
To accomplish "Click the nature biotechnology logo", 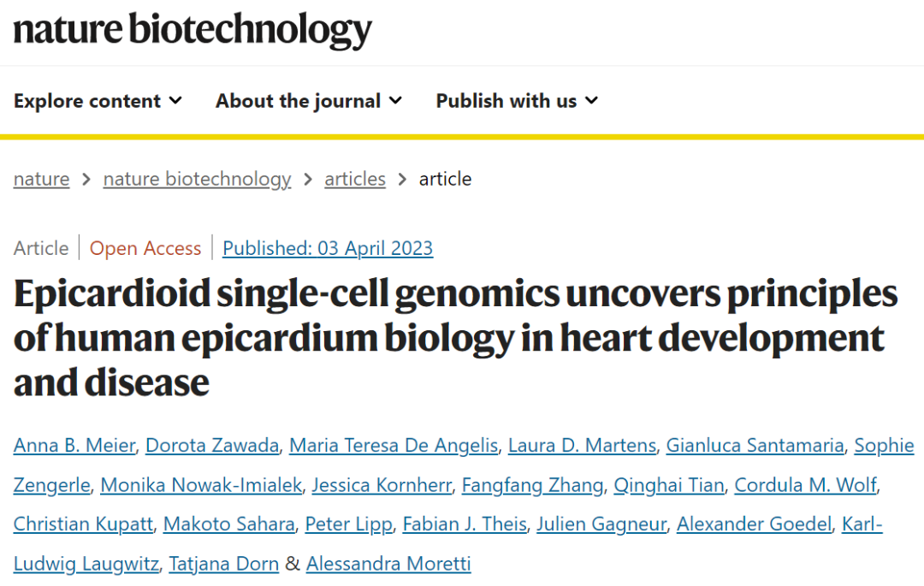I will tap(192, 31).
